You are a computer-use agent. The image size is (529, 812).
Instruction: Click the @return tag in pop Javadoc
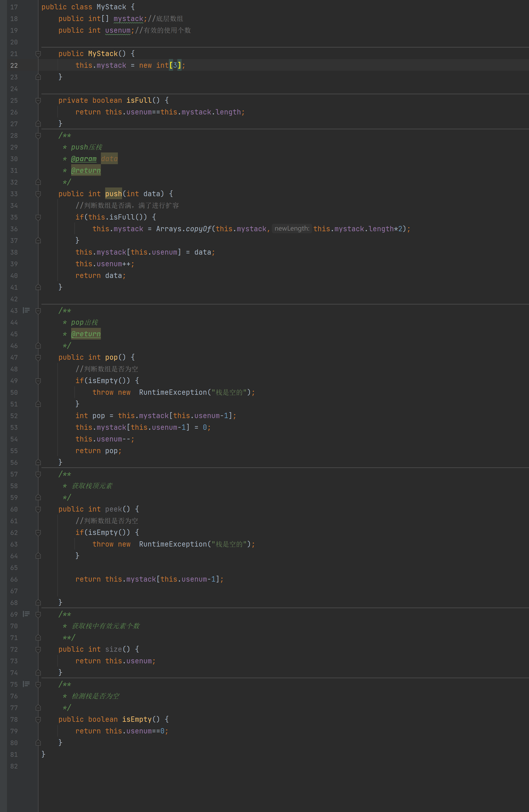(86, 334)
